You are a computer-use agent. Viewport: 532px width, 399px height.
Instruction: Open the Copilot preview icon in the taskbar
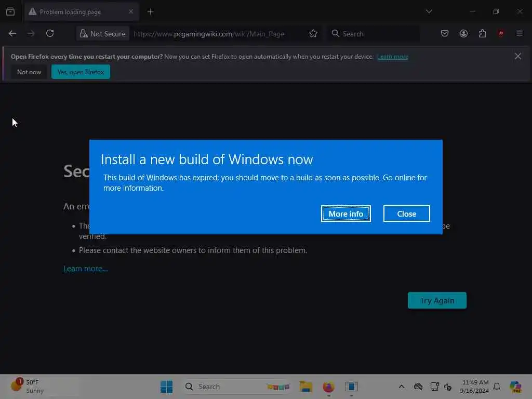pos(515,387)
